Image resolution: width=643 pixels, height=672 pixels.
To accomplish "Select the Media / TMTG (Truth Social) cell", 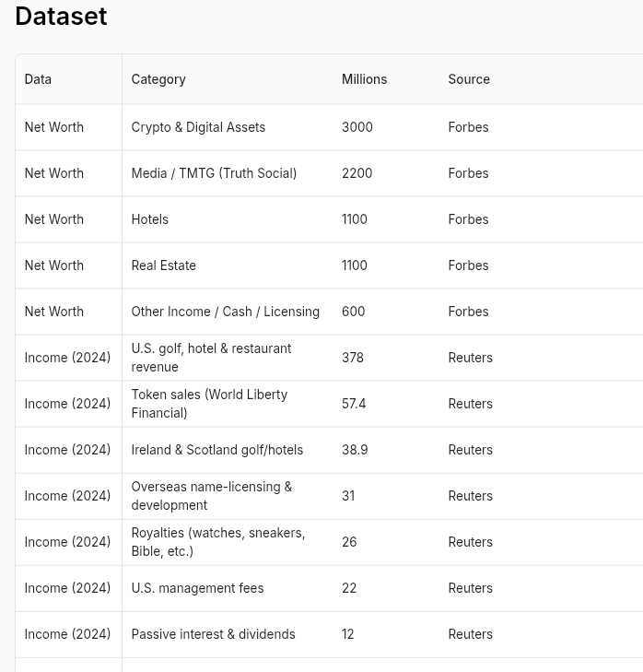I will [x=228, y=173].
